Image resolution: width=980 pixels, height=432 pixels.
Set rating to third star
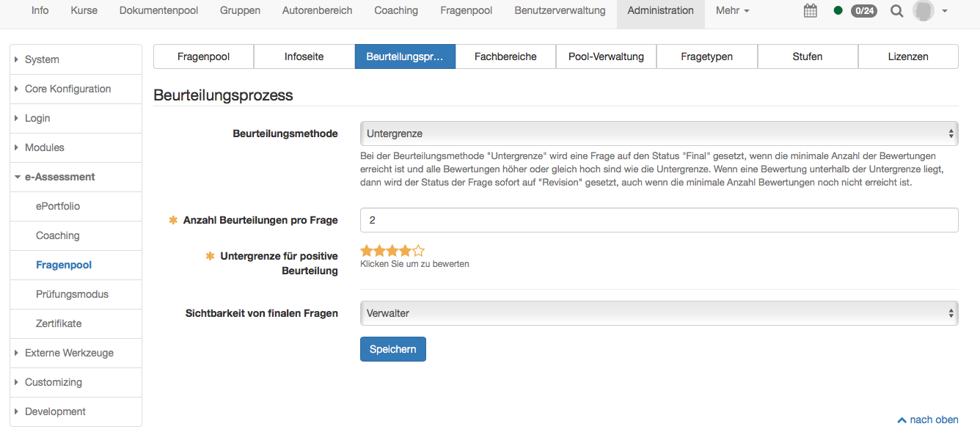coord(392,251)
